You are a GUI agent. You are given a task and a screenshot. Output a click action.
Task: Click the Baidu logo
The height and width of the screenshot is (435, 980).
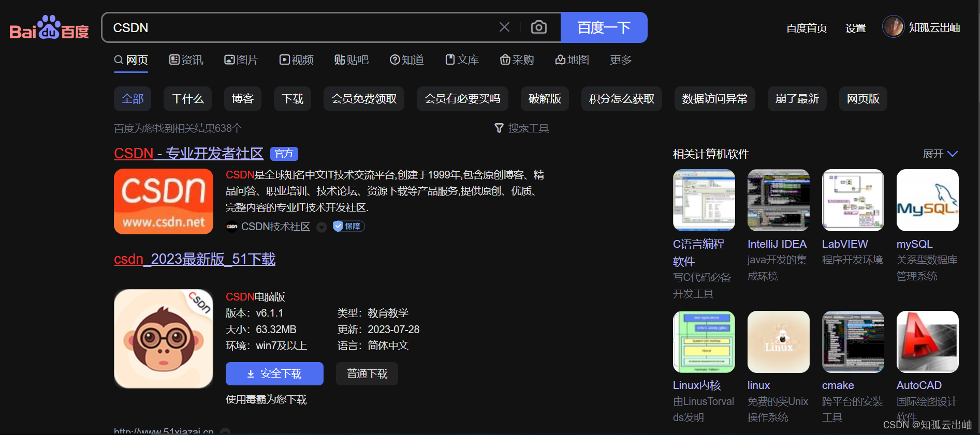49,28
